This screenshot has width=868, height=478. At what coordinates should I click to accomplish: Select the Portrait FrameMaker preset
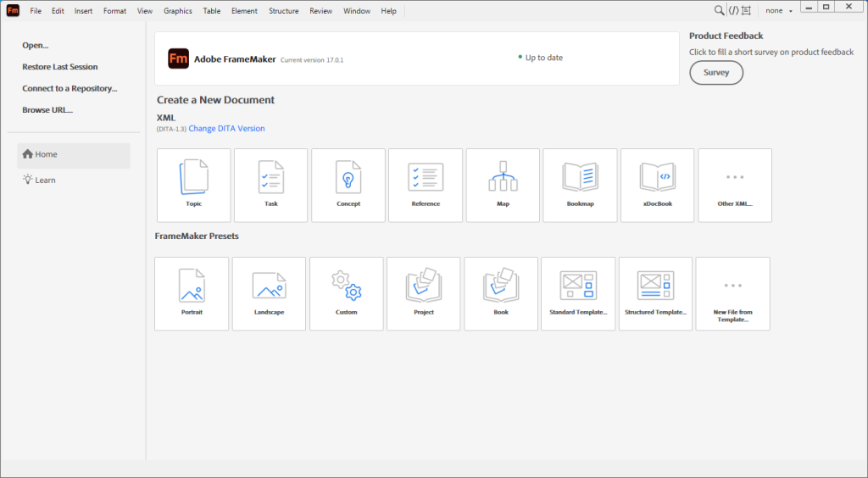[192, 293]
